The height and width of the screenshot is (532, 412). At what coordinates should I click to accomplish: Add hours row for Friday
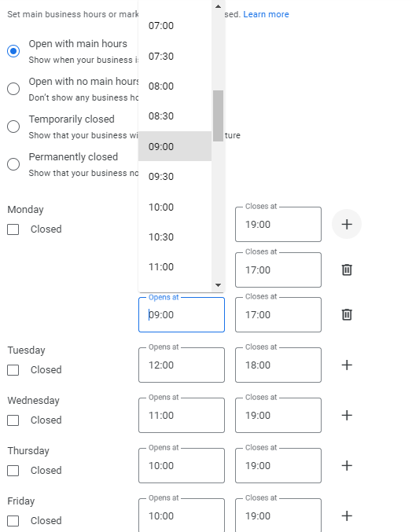tap(347, 515)
